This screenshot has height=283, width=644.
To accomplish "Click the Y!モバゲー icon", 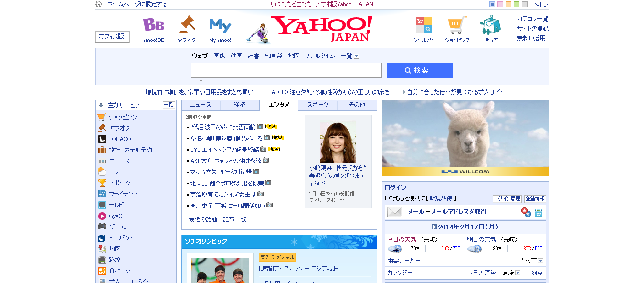I will point(102,238).
